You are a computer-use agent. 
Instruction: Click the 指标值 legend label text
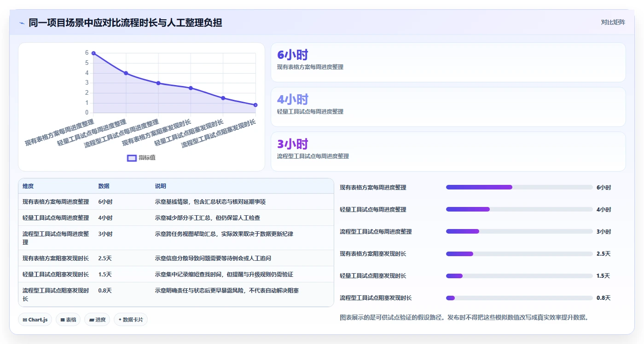[147, 158]
